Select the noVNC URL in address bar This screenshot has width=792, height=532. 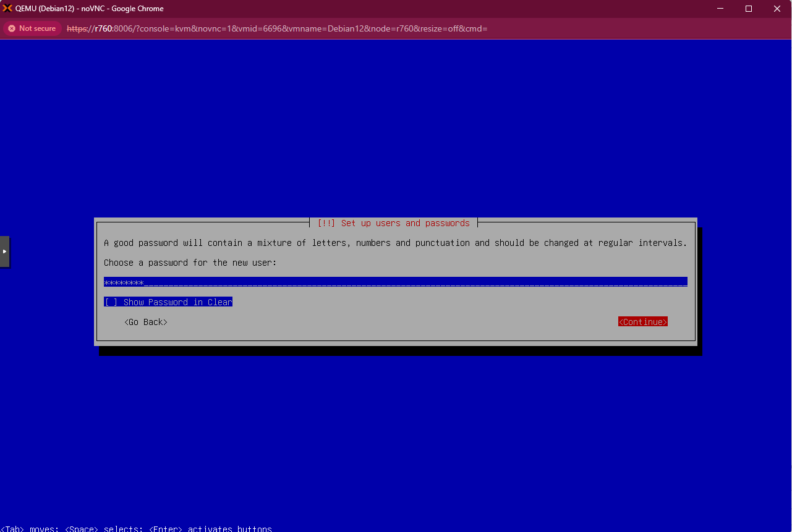point(277,28)
